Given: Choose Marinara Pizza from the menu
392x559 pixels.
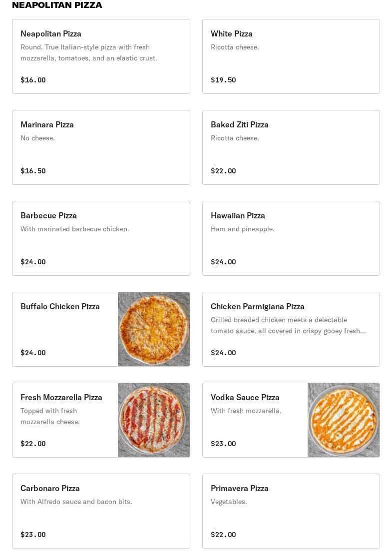Looking at the screenshot, I should [47, 125].
